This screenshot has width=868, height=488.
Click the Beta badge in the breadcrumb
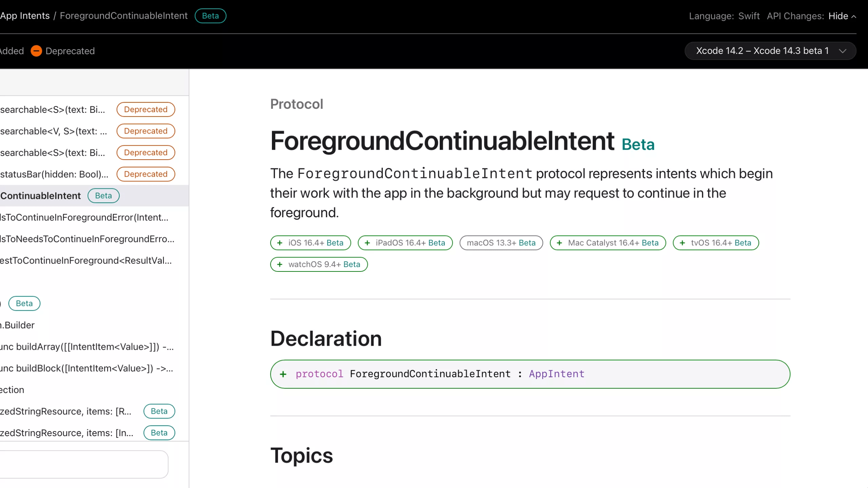pyautogui.click(x=210, y=16)
